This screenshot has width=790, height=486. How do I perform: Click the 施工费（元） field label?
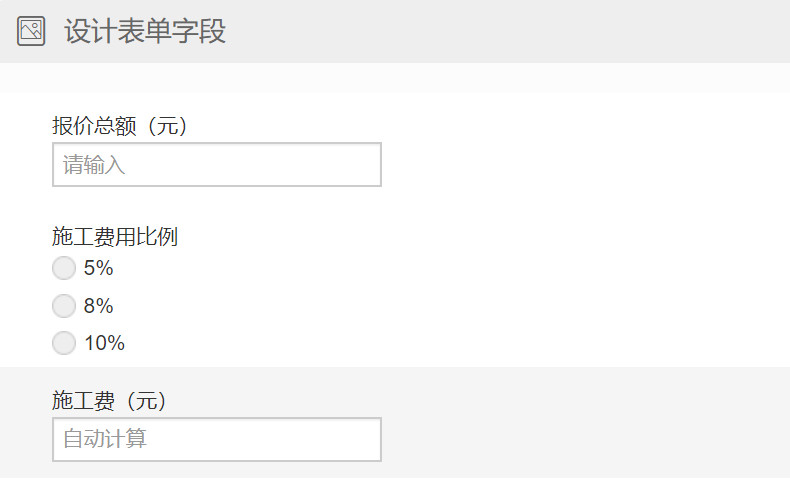tap(109, 400)
